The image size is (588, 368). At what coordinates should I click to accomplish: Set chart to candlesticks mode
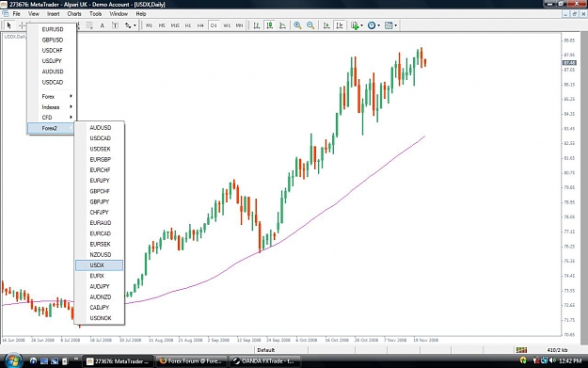click(269, 25)
